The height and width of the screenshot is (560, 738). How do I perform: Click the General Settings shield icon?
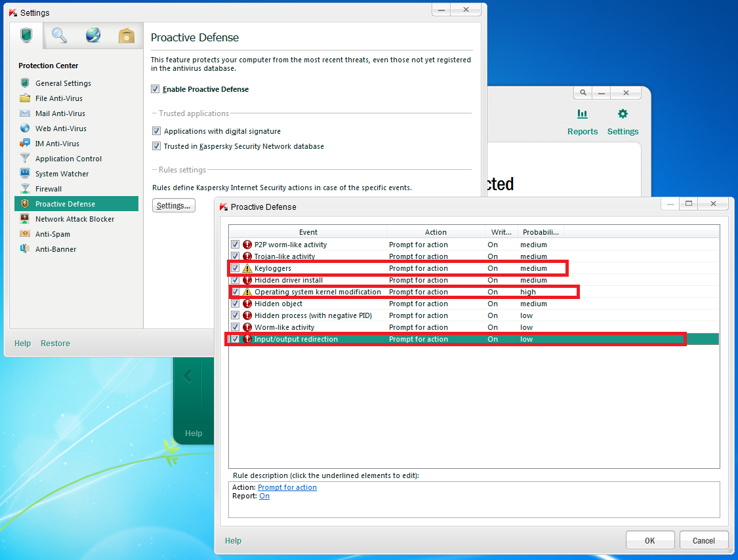(25, 83)
